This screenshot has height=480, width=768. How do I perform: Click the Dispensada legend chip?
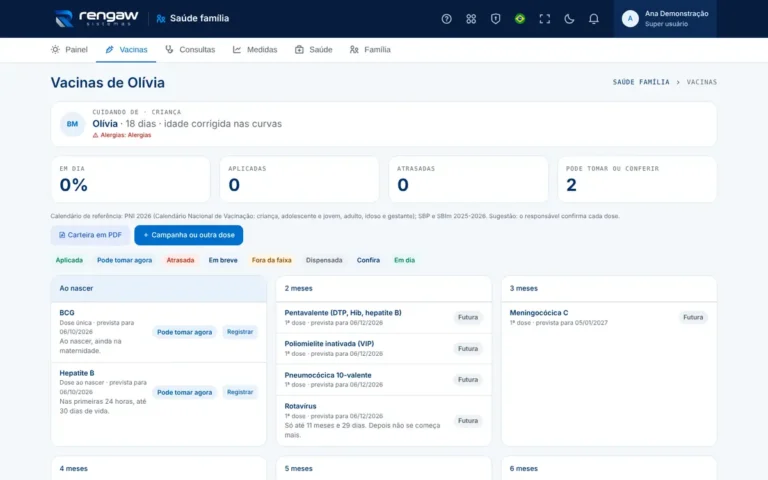click(324, 260)
